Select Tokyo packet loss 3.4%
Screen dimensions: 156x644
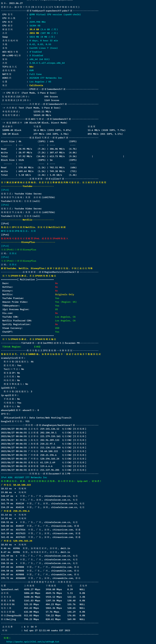coord(82,597)
